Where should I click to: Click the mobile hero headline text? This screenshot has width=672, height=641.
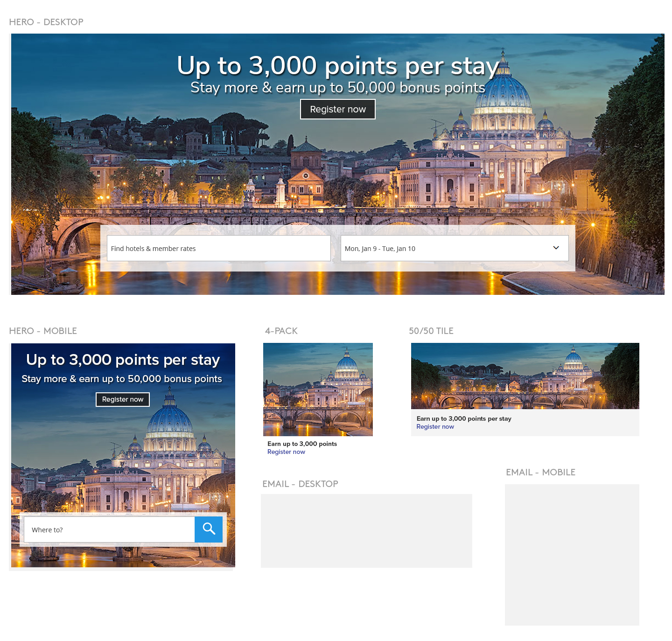point(123,360)
